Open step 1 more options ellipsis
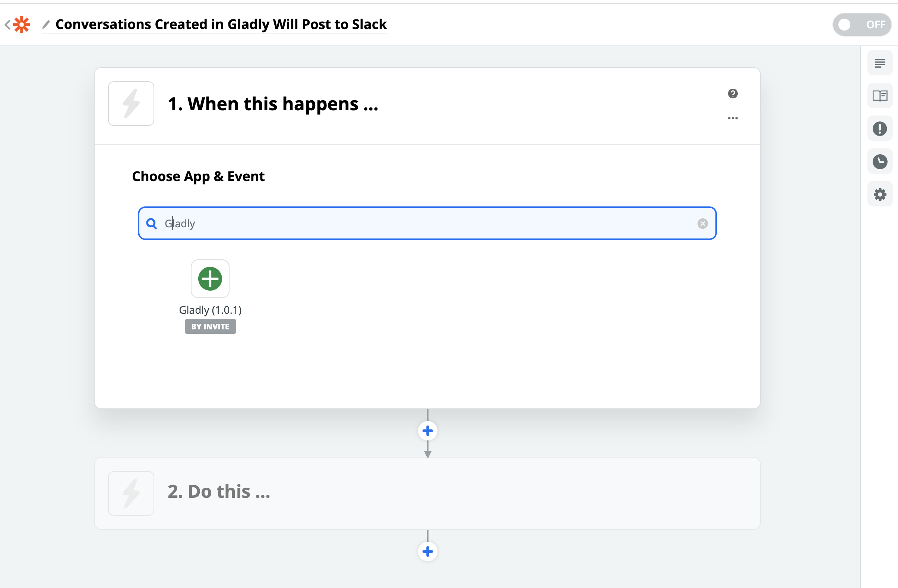This screenshot has width=898, height=588. (x=732, y=118)
